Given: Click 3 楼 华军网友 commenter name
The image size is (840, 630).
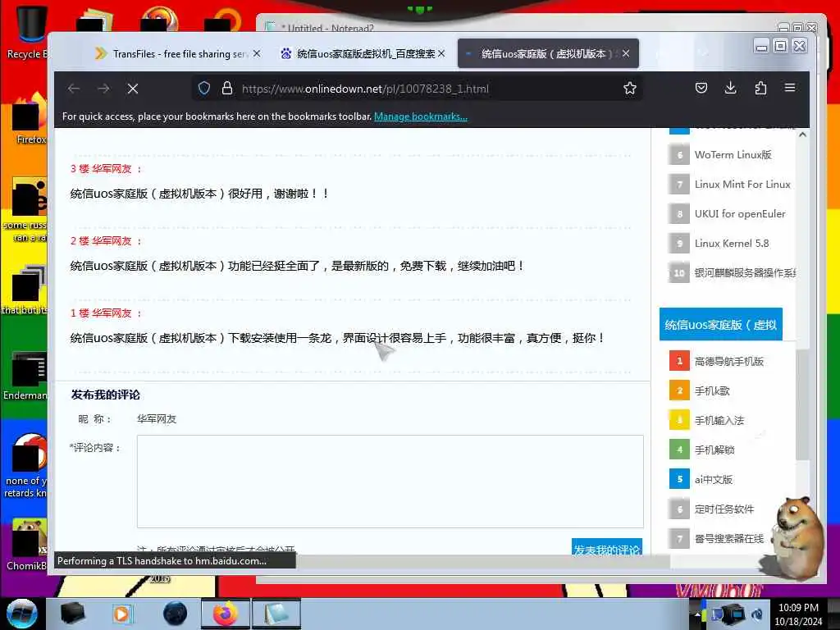Looking at the screenshot, I should (112, 169).
